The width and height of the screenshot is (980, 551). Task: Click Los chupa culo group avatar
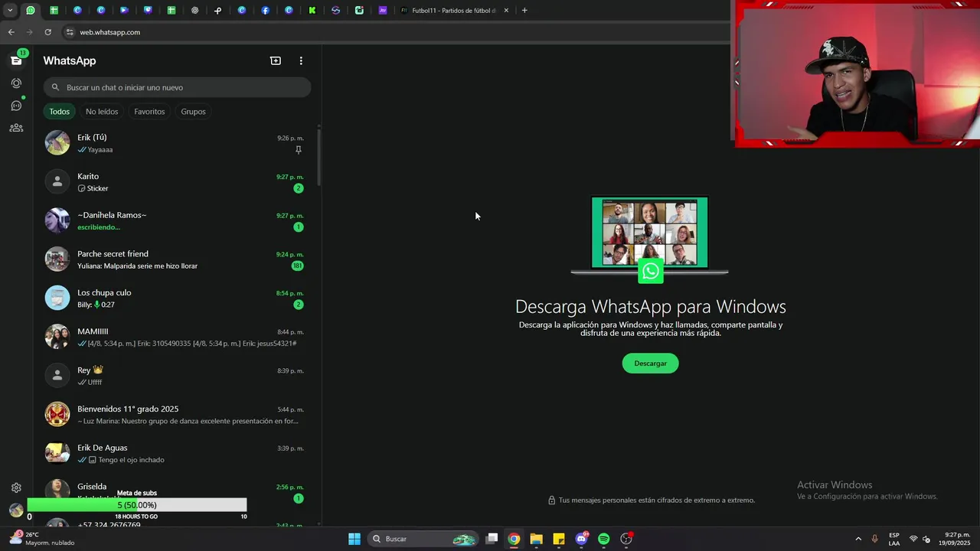[x=57, y=298]
